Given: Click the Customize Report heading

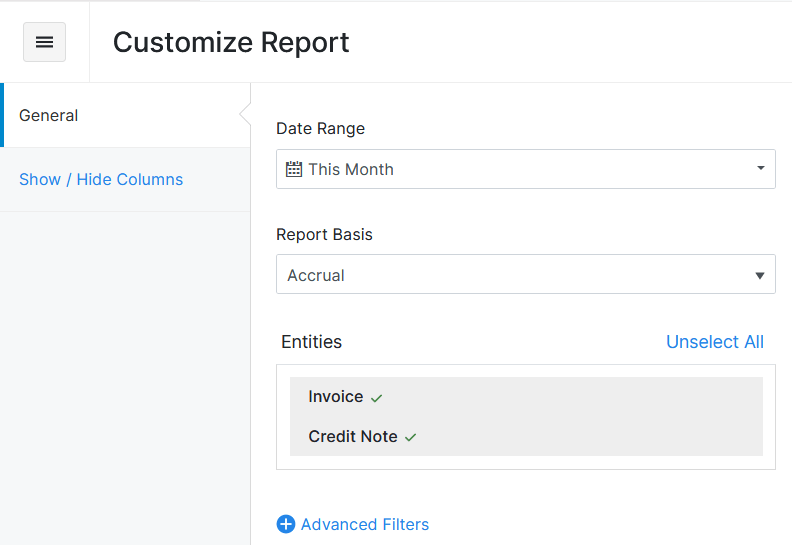Looking at the screenshot, I should pos(231,42).
